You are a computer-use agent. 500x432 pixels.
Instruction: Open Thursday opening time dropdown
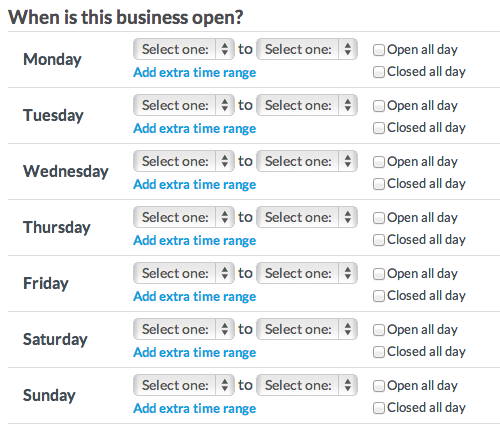point(184,217)
